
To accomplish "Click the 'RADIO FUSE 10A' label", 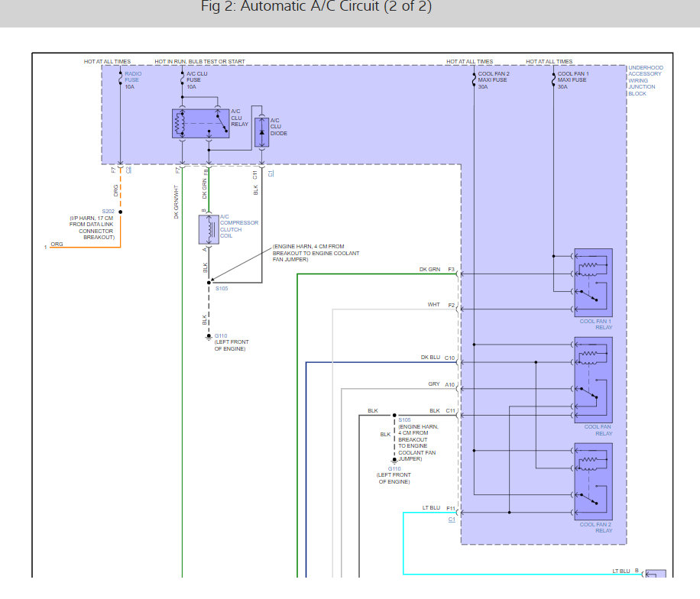I will pos(133,80).
